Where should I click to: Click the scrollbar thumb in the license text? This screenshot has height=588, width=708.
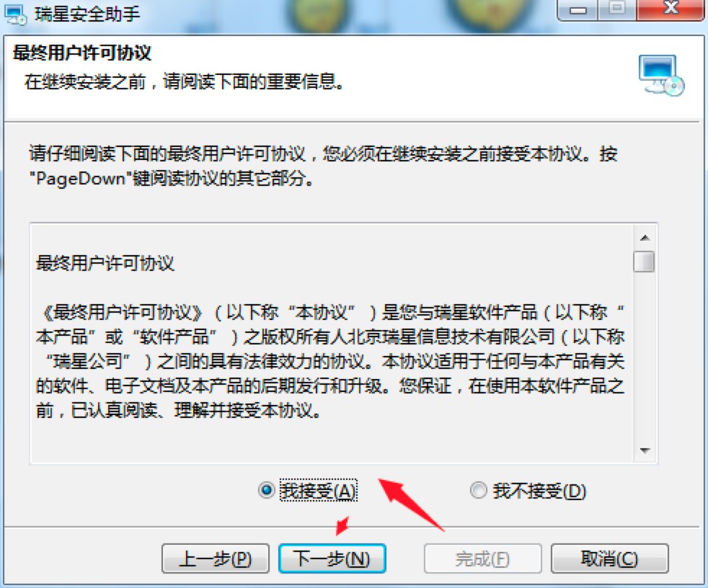[645, 262]
